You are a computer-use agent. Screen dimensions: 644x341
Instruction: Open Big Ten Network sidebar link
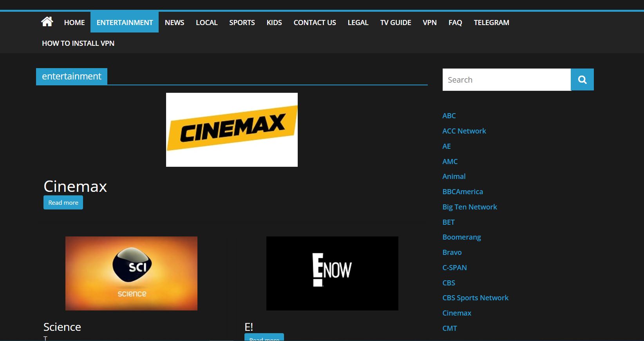pyautogui.click(x=470, y=207)
